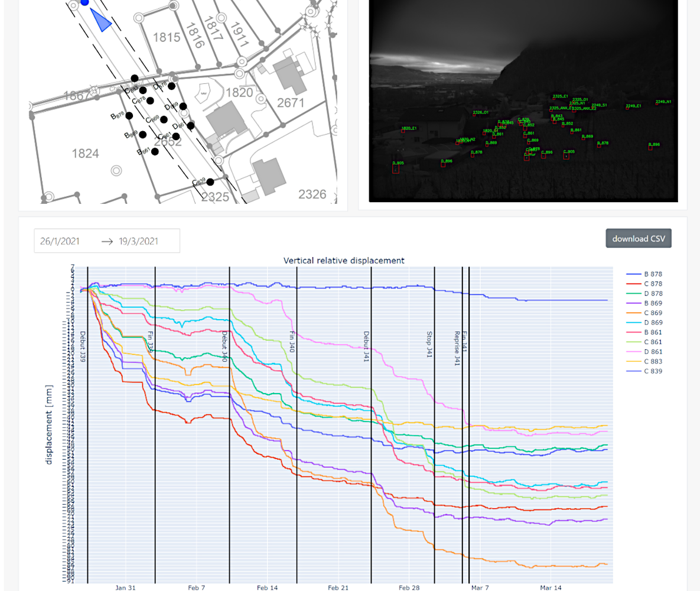
Task: Toggle the C 869 trace in legend
Action: click(644, 313)
